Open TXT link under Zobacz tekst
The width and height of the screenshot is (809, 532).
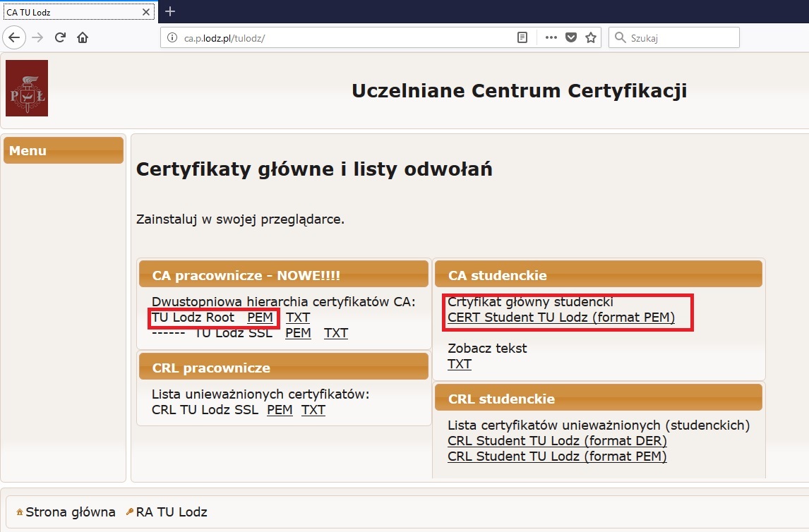point(460,364)
